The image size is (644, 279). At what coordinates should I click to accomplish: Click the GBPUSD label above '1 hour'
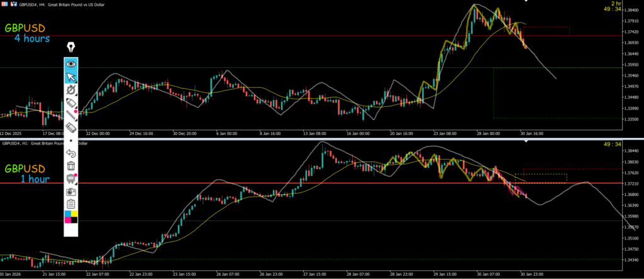coord(25,168)
